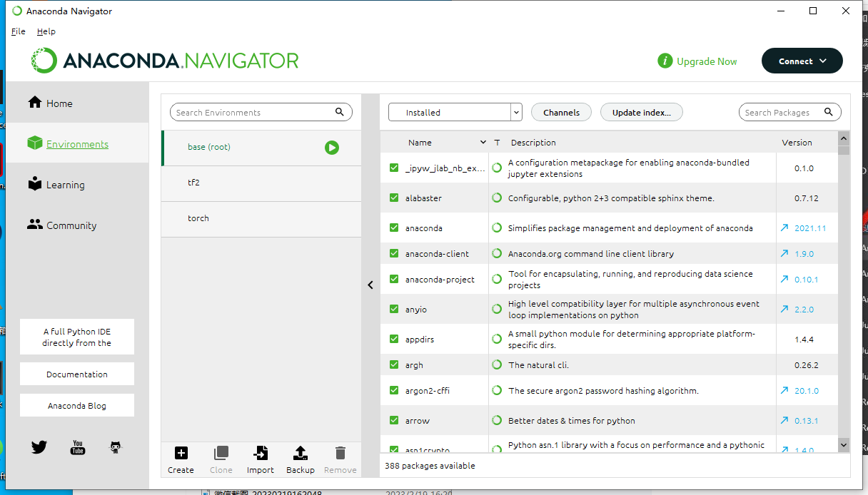Click the Version column header
The height and width of the screenshot is (495, 868).
pyautogui.click(x=797, y=143)
